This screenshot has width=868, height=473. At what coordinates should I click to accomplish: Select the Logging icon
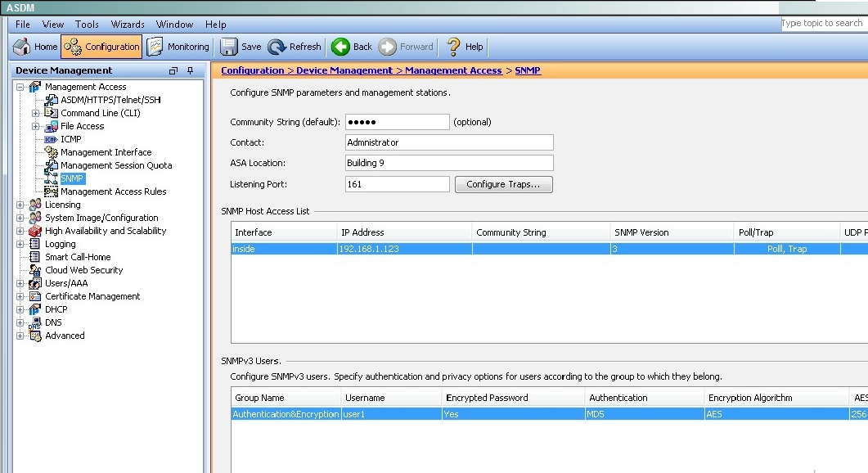point(35,244)
